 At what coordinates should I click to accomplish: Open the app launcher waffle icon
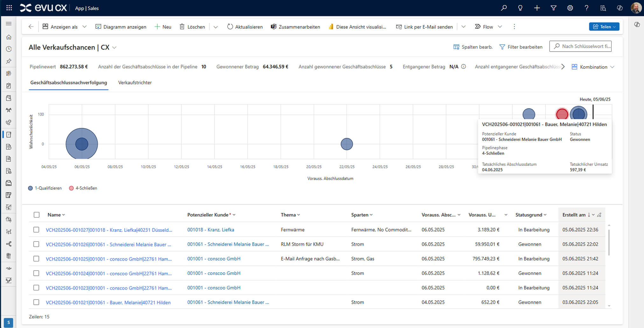(9, 8)
